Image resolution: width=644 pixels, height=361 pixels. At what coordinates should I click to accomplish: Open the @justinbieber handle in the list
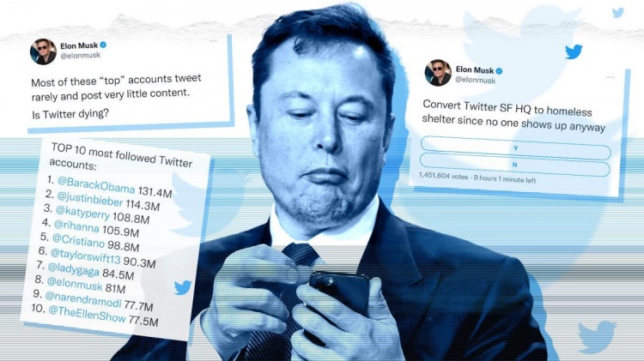pos(89,199)
